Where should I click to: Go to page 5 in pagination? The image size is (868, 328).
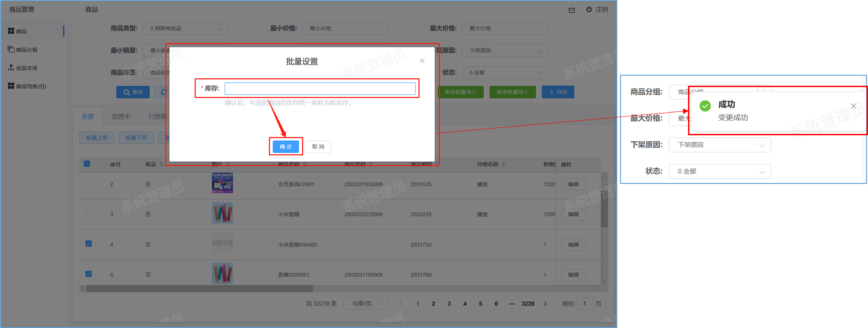tap(481, 304)
